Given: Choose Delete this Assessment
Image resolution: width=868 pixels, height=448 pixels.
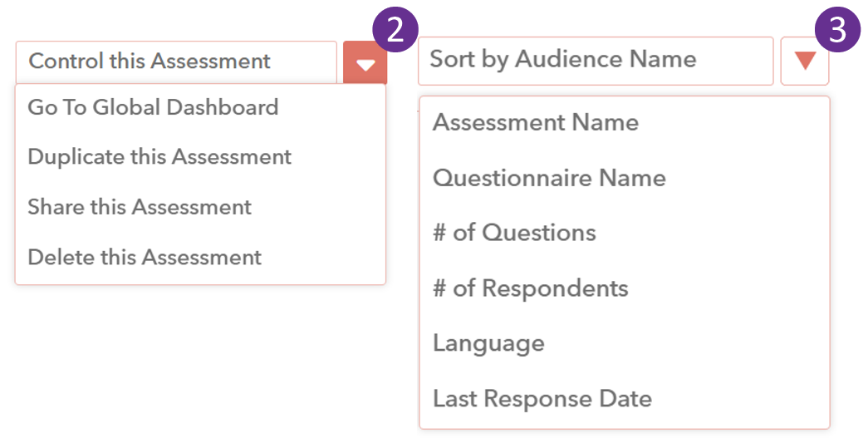Looking at the screenshot, I should coord(145,257).
